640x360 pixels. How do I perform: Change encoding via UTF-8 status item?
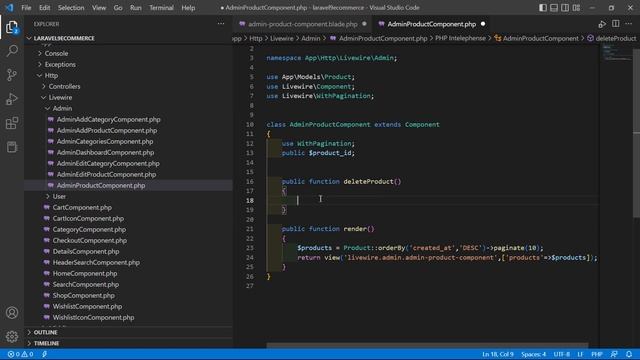coord(562,354)
